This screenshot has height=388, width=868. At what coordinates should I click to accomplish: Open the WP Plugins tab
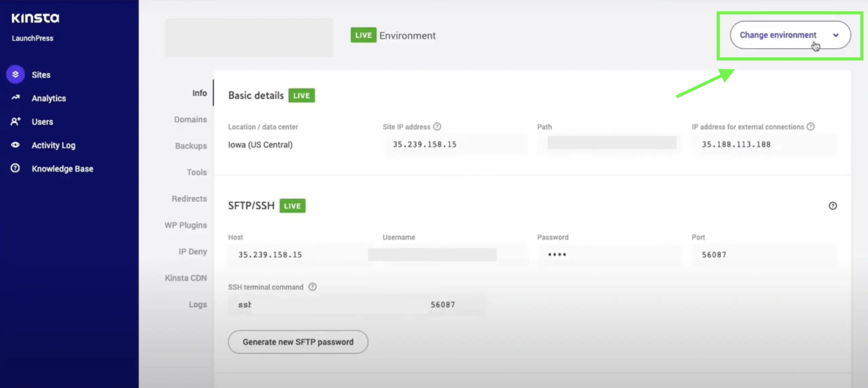(185, 225)
